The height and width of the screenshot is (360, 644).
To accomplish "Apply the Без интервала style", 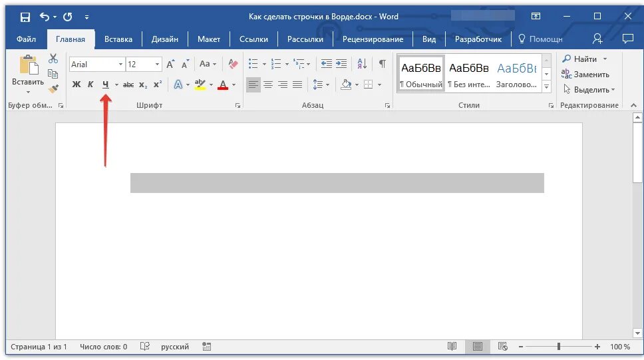I will pos(468,74).
